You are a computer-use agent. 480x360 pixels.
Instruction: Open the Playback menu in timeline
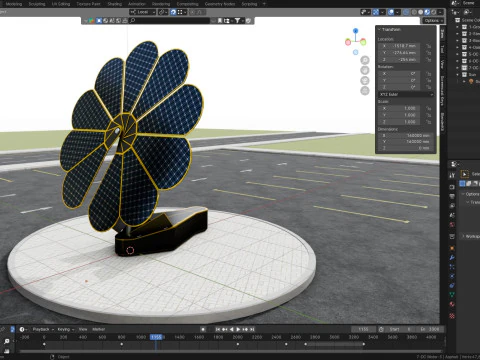pyautogui.click(x=43, y=329)
